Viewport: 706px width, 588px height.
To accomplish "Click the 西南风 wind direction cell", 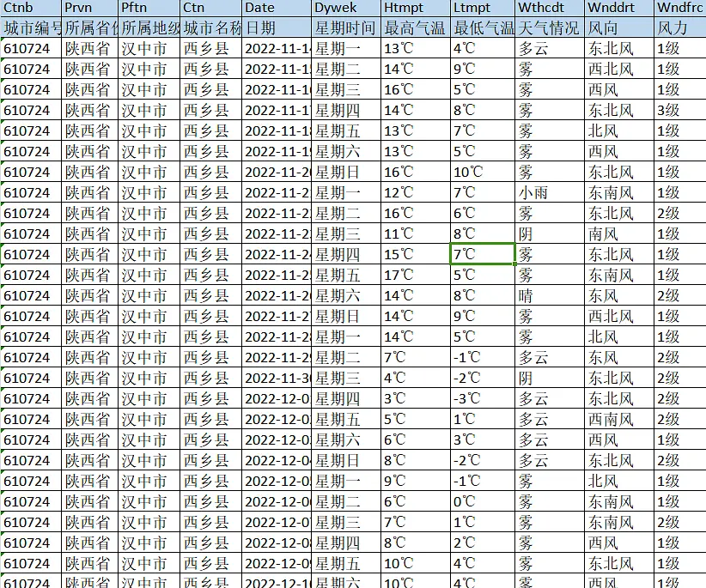I will (x=619, y=419).
